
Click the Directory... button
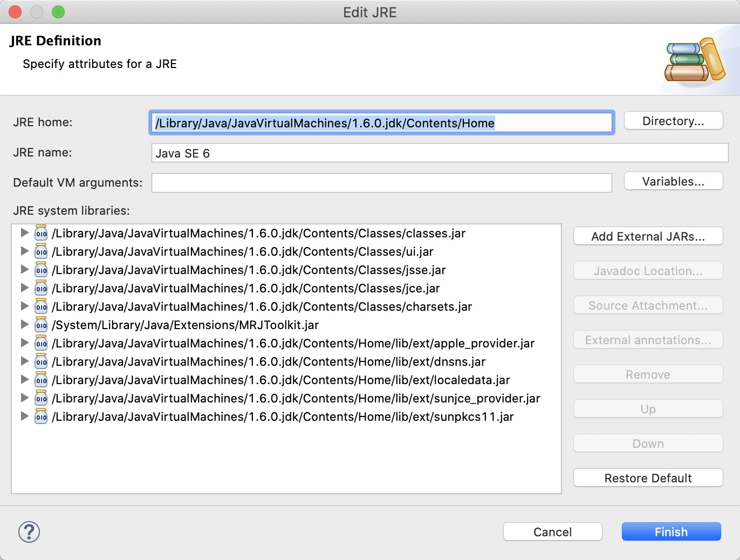(x=673, y=121)
